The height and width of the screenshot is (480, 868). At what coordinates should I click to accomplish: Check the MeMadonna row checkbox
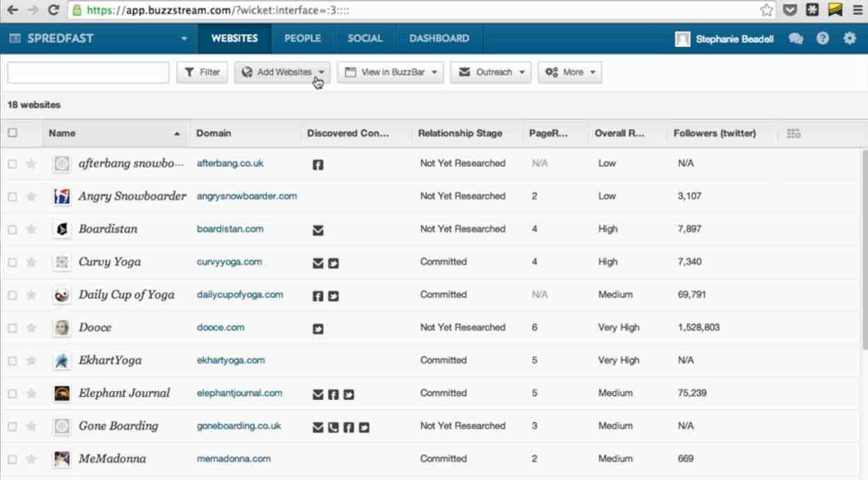click(x=13, y=459)
